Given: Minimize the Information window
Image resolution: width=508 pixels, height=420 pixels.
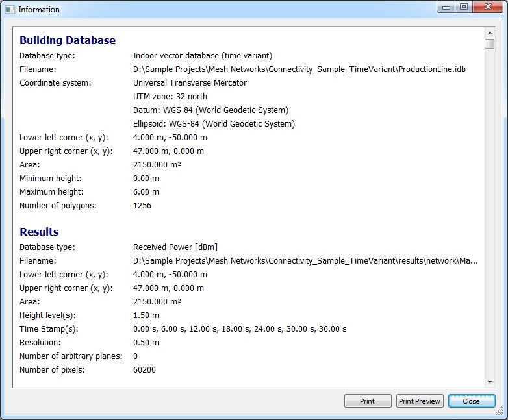Looking at the screenshot, I should tap(445, 7).
